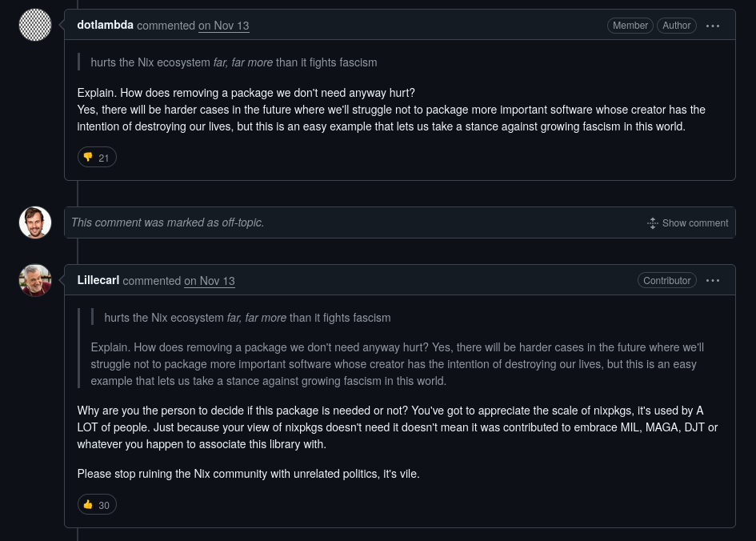Toggle thumbs up reaction with 30 votes
This screenshot has height=541, width=756.
click(97, 505)
